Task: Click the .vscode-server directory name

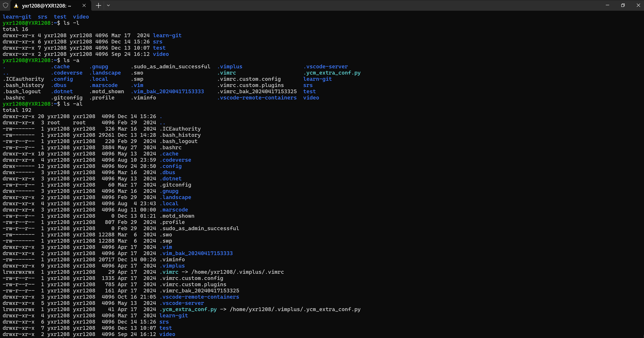Action: tap(182, 303)
